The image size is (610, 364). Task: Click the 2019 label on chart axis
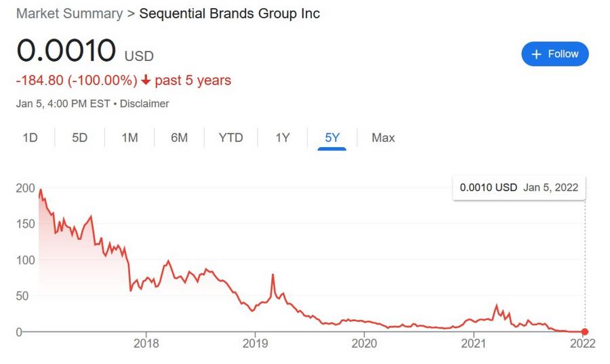pos(256,344)
